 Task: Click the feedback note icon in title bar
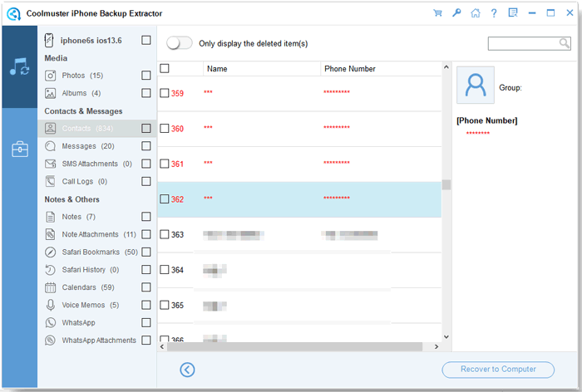(x=513, y=13)
